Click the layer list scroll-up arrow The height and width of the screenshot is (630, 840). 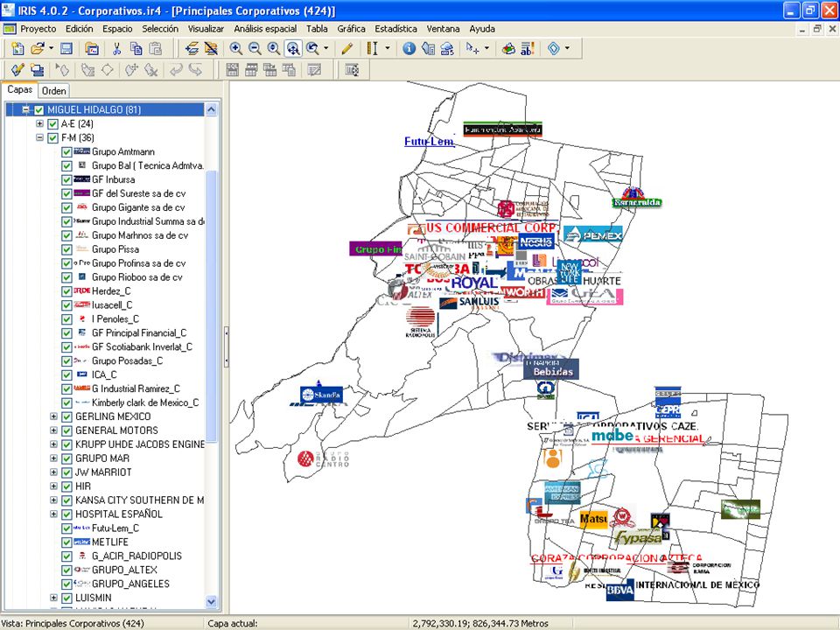pyautogui.click(x=211, y=110)
